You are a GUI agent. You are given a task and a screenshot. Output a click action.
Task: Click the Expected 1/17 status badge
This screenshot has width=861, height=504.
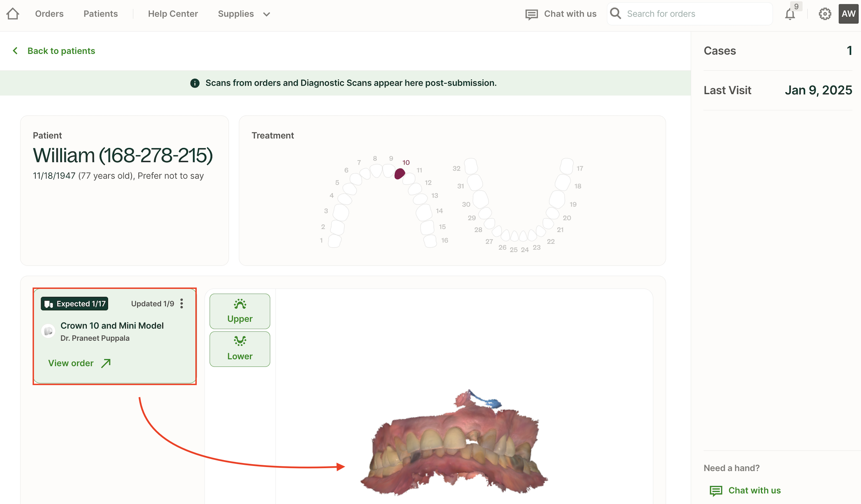tap(74, 303)
